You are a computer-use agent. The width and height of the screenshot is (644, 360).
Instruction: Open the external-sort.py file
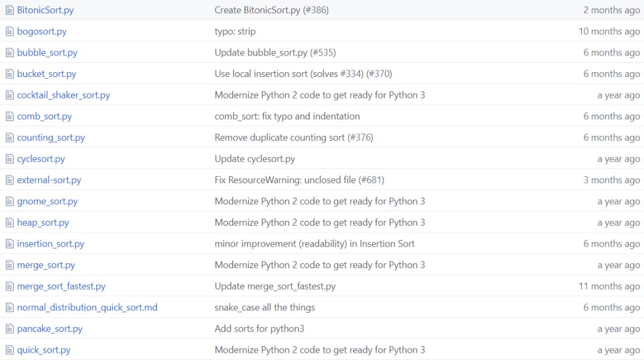[49, 180]
